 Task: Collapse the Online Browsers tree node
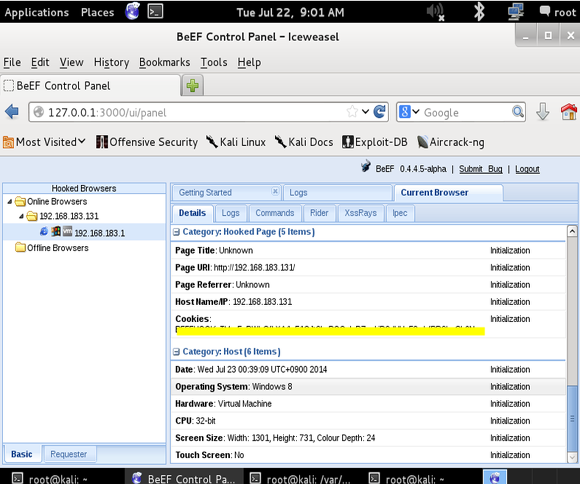[x=10, y=201]
